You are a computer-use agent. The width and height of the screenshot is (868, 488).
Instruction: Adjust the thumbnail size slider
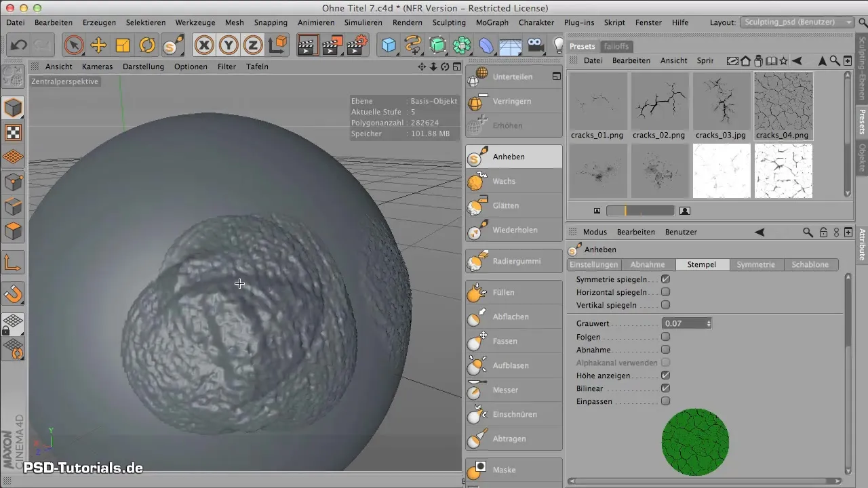pyautogui.click(x=640, y=211)
